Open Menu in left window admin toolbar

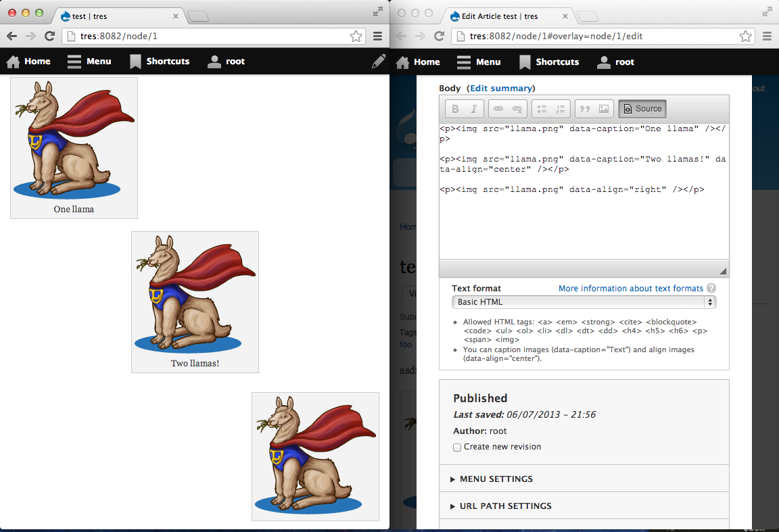(89, 61)
